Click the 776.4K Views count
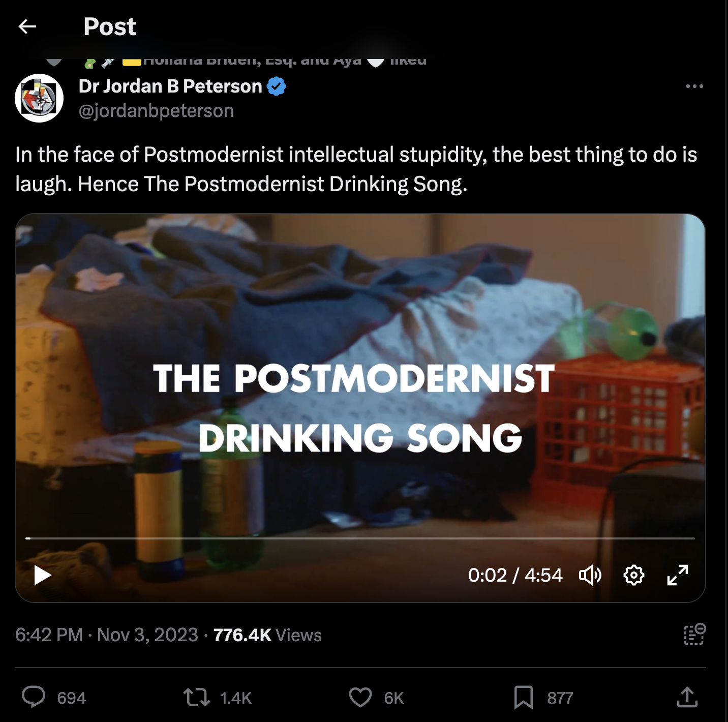This screenshot has height=722, width=728. pyautogui.click(x=267, y=635)
